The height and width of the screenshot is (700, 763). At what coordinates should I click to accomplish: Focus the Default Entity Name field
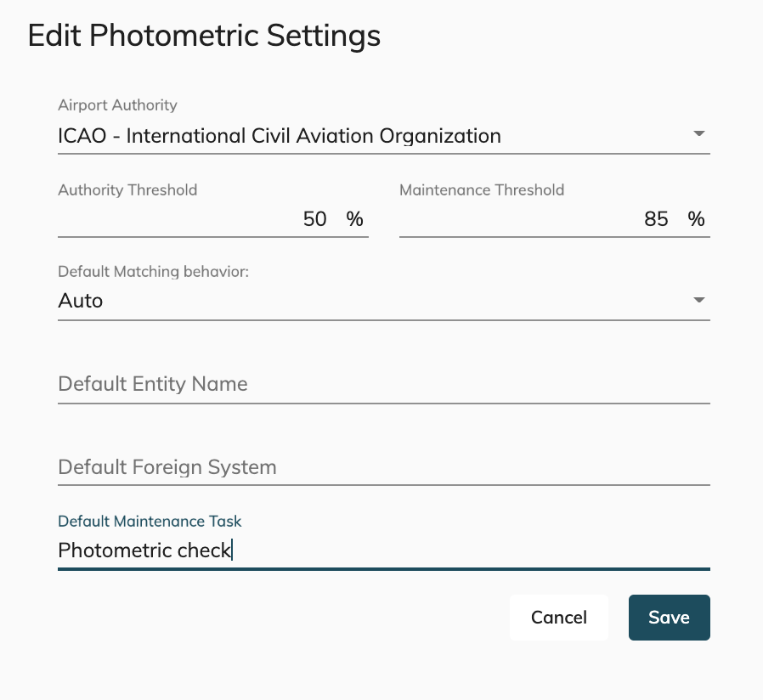click(383, 384)
